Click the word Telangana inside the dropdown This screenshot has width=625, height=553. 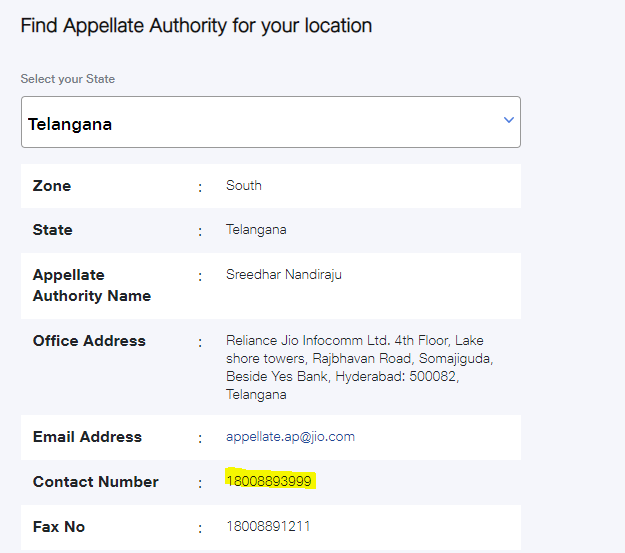pyautogui.click(x=70, y=124)
